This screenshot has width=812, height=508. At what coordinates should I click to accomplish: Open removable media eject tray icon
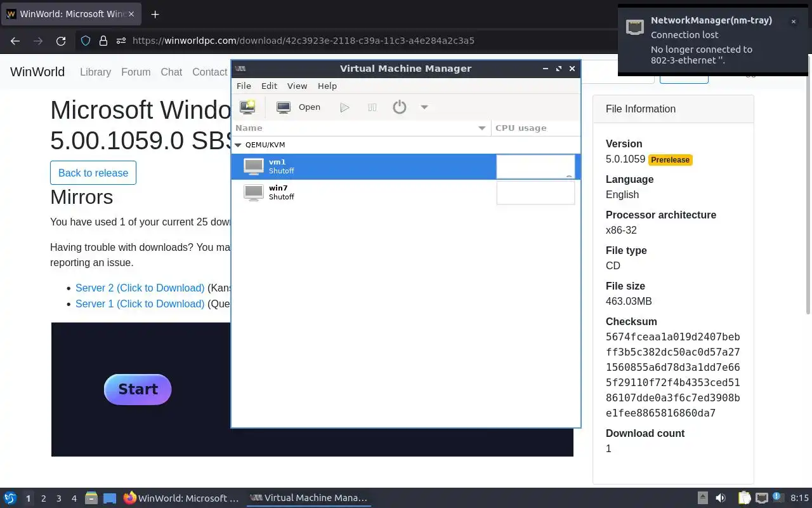click(702, 498)
